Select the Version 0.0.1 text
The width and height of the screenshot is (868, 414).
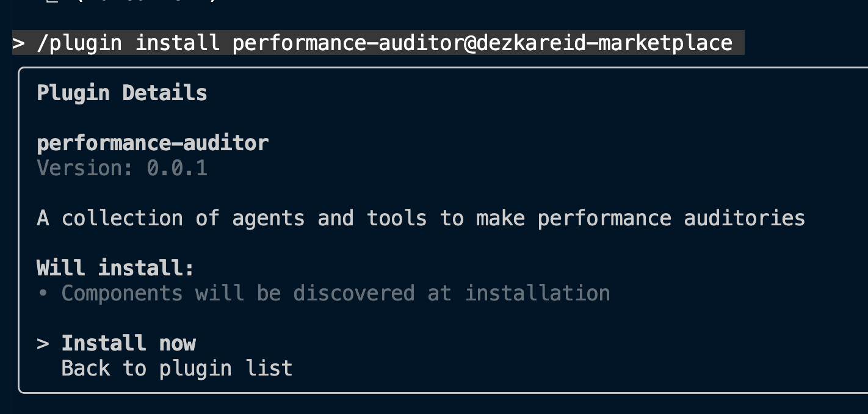coord(122,167)
